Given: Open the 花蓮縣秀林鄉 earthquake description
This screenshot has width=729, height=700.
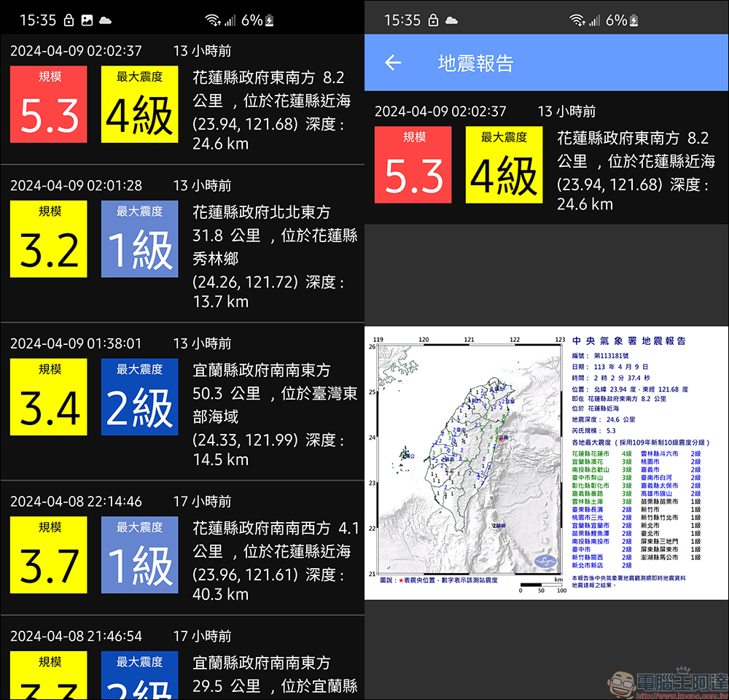Looking at the screenshot, I should (276, 257).
